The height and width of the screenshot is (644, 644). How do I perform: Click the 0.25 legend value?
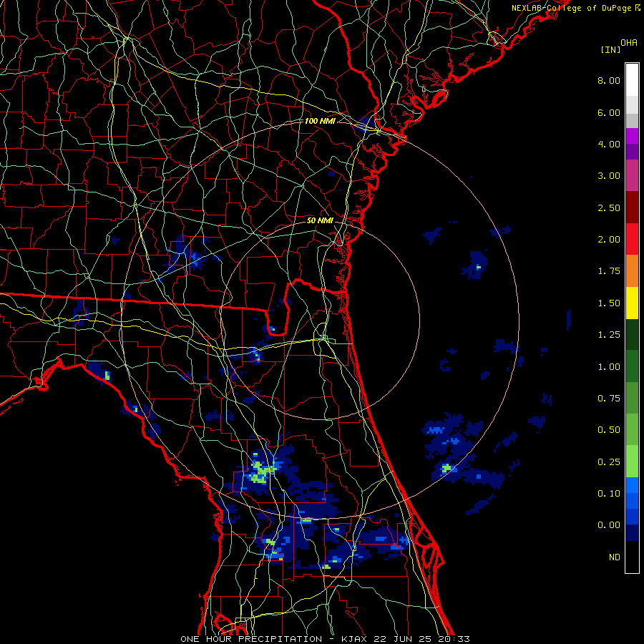[609, 462]
